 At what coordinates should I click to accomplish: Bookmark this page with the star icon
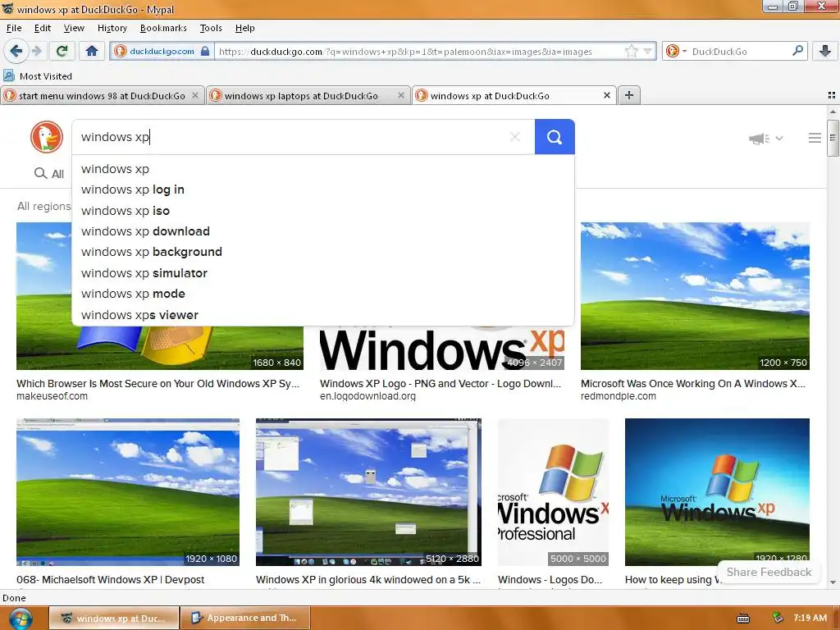631,52
